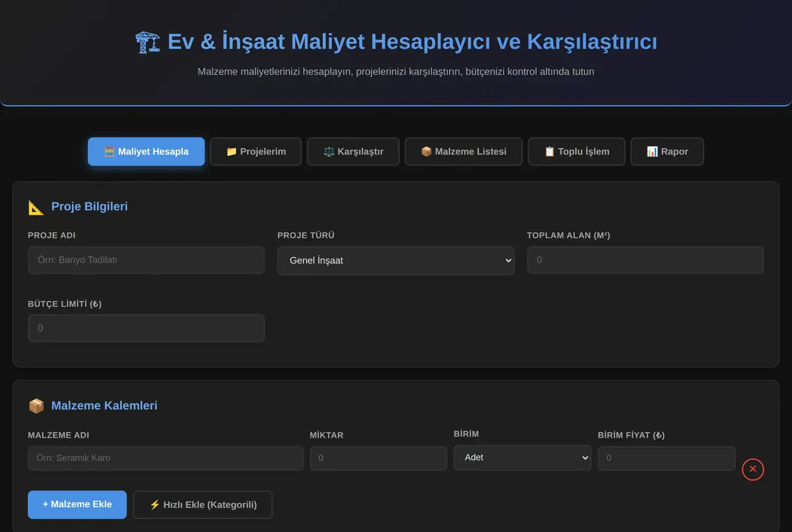Screen dimensions: 792x532
Task: Select the Toplu İşlem tab
Action: coord(576,151)
